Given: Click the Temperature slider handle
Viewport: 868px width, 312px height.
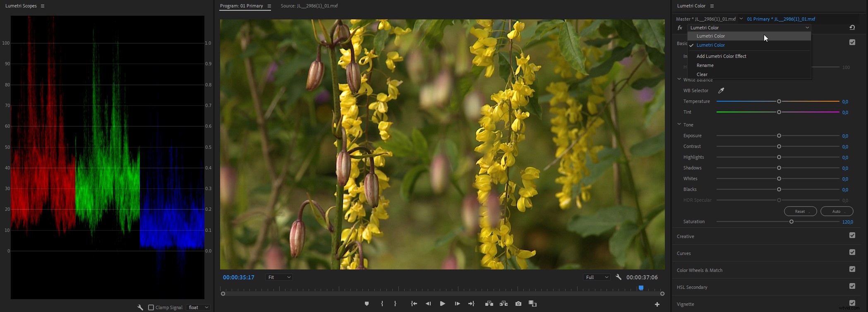Looking at the screenshot, I should pos(779,101).
